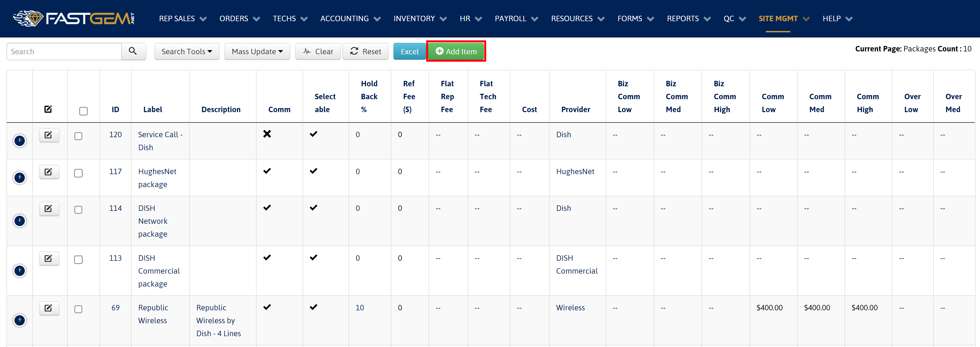The width and height of the screenshot is (980, 347).
Task: Sort by the Provider column header
Action: point(576,110)
